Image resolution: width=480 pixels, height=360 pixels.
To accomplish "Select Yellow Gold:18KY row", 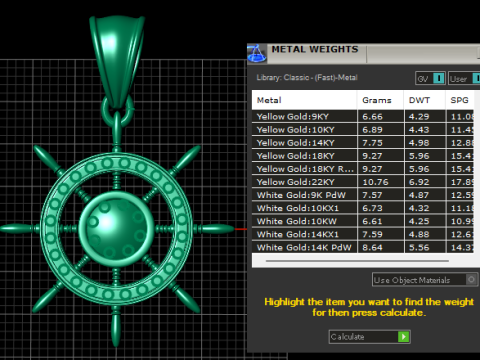I will click(363, 156).
